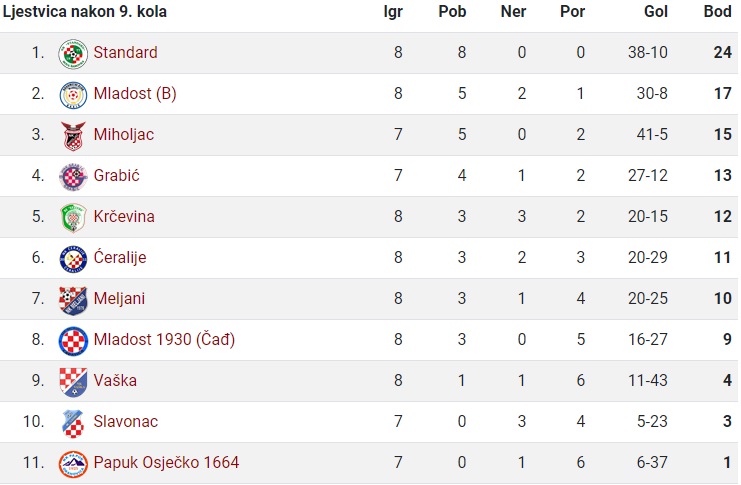Click the Standard club crest icon

click(x=73, y=54)
